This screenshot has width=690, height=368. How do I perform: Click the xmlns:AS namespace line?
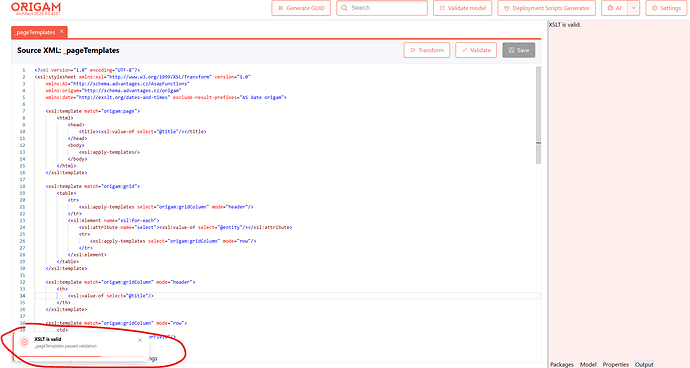click(117, 84)
